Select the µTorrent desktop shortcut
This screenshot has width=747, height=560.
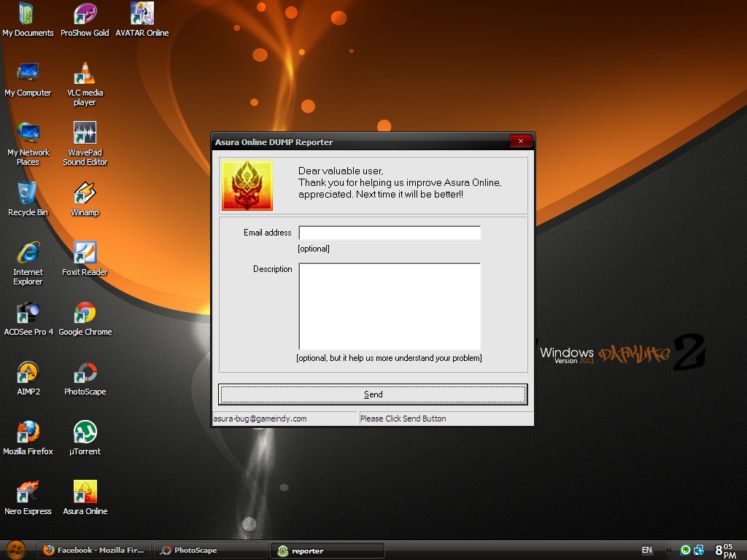85,438
